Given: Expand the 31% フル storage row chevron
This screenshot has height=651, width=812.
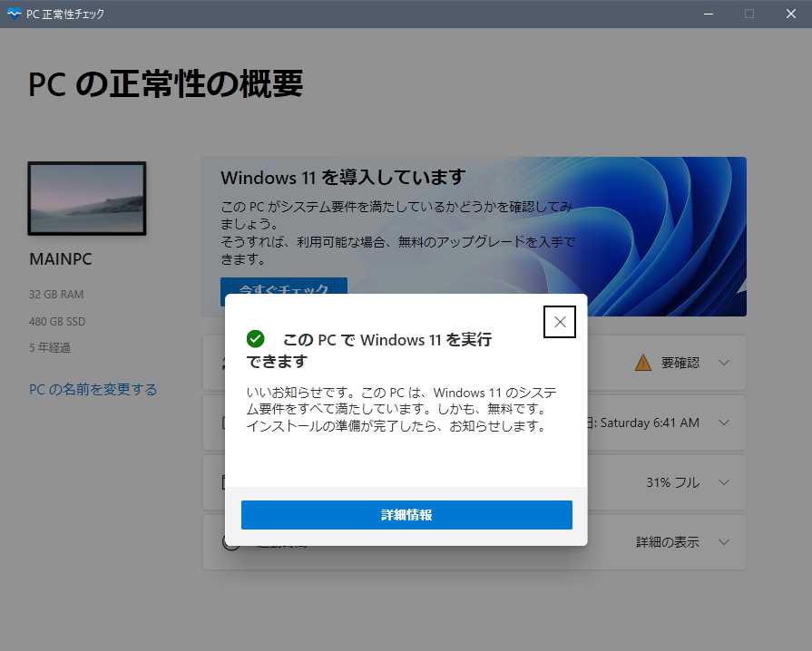Looking at the screenshot, I should (x=724, y=482).
